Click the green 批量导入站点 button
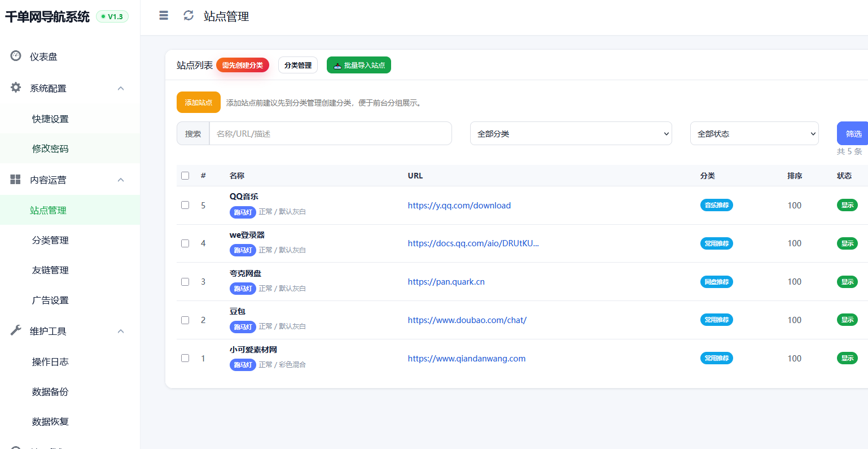The height and width of the screenshot is (449, 868). coord(359,66)
